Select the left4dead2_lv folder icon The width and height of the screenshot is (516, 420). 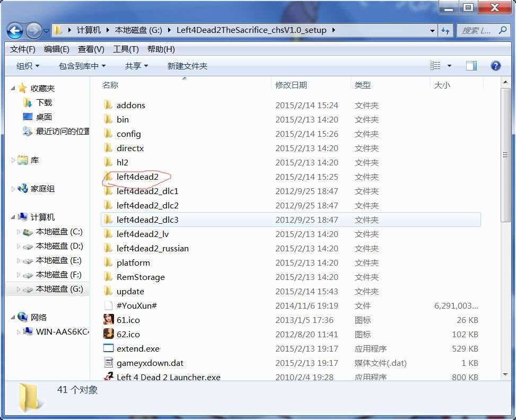pos(108,234)
